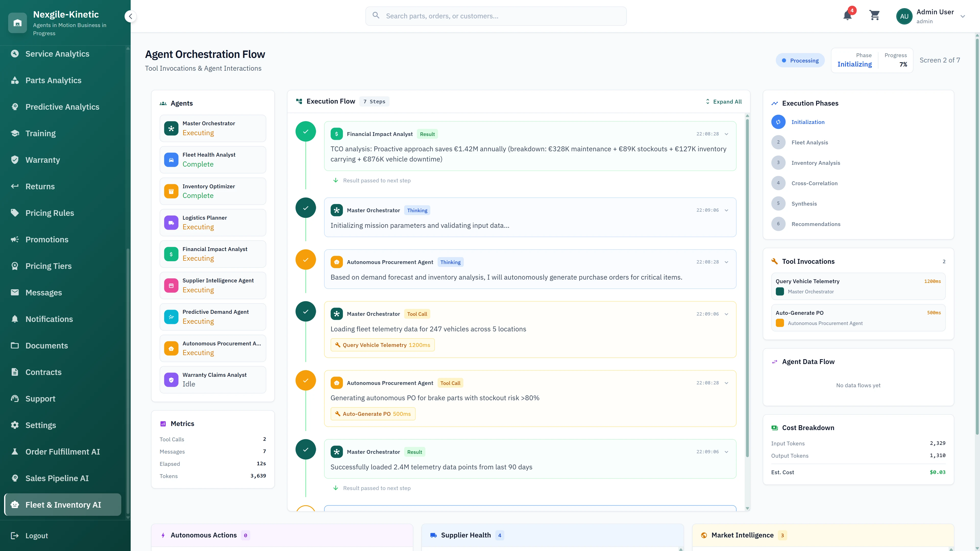Select the Sales Pipeline AI icon
The width and height of the screenshot is (980, 551).
[15, 478]
